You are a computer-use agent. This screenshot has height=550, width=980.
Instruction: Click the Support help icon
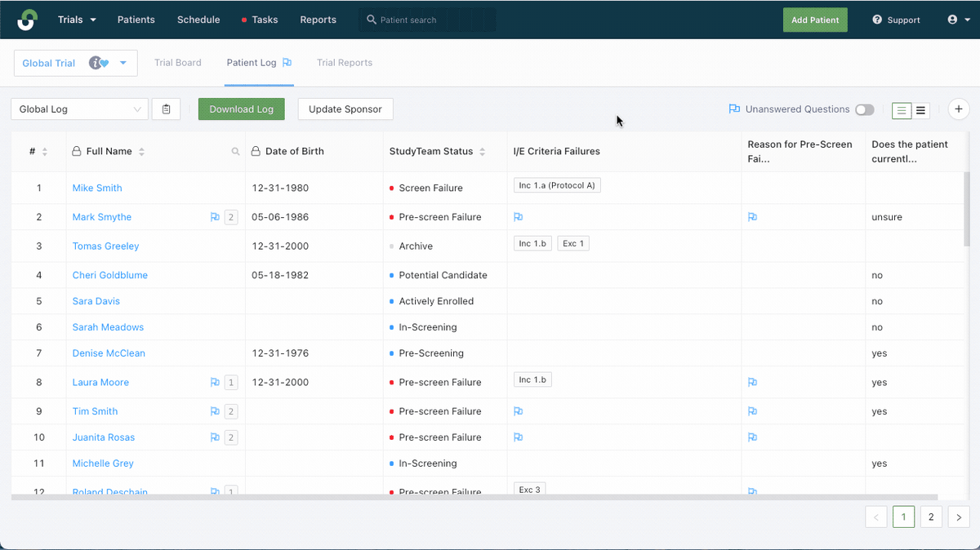(x=877, y=20)
